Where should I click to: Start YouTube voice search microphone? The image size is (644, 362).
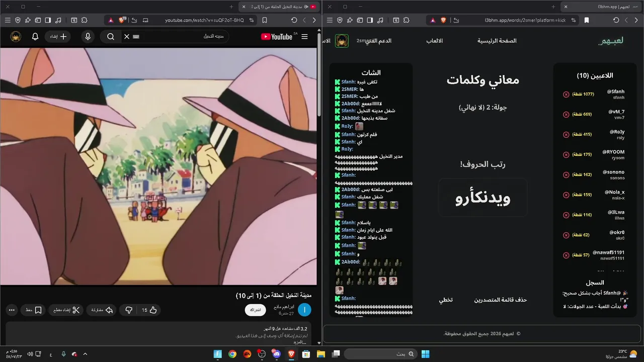click(x=88, y=37)
